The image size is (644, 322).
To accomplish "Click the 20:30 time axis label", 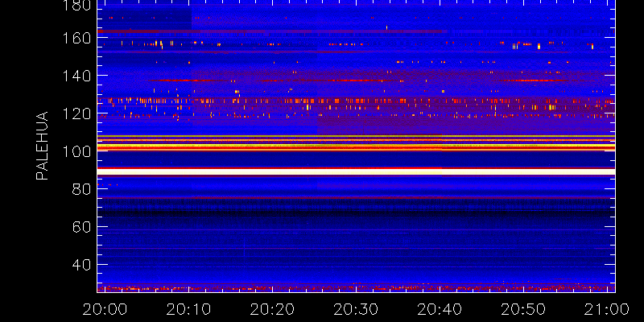I will pyautogui.click(x=356, y=309).
